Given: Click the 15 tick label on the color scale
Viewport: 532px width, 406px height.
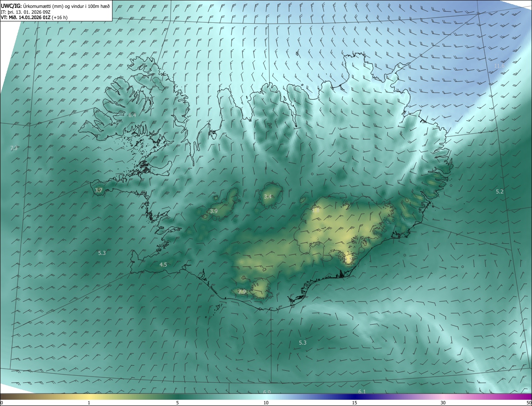Looking at the screenshot, I should pos(355,403).
